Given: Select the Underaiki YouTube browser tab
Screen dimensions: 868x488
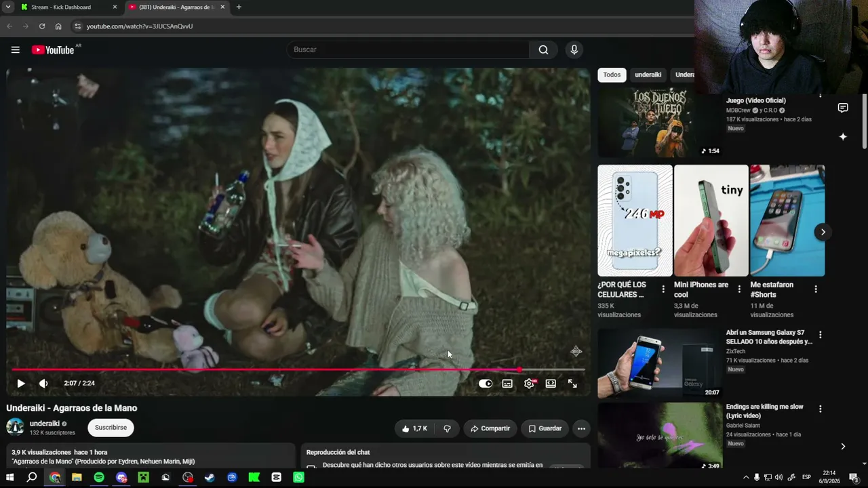Looking at the screenshot, I should tap(176, 7).
